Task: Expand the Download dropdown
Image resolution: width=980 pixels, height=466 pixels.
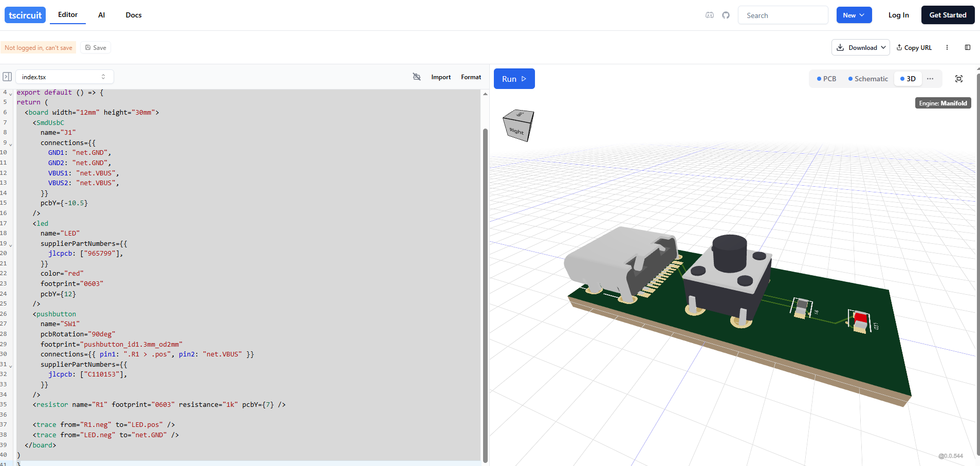Action: (x=860, y=47)
